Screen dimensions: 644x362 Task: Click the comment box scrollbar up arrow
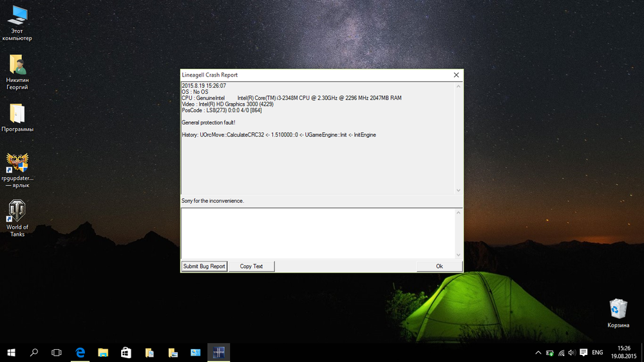459,213
